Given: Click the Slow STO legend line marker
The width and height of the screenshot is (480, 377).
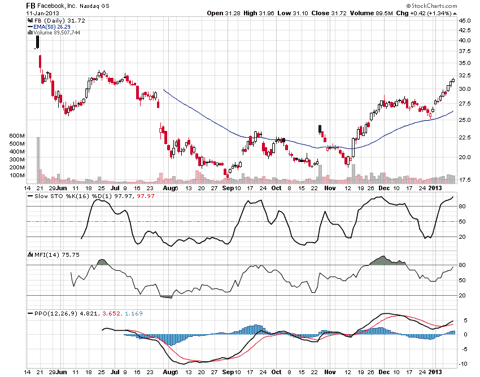Looking at the screenshot, I should pos(30,196).
